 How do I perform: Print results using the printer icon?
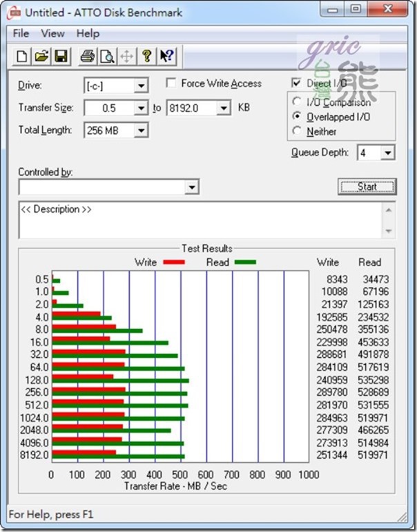[88, 56]
